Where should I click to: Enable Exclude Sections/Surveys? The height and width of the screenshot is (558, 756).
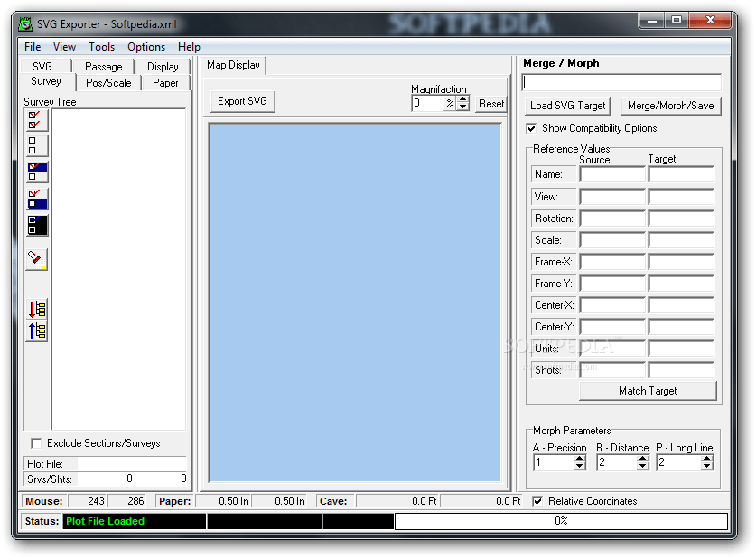pos(34,443)
